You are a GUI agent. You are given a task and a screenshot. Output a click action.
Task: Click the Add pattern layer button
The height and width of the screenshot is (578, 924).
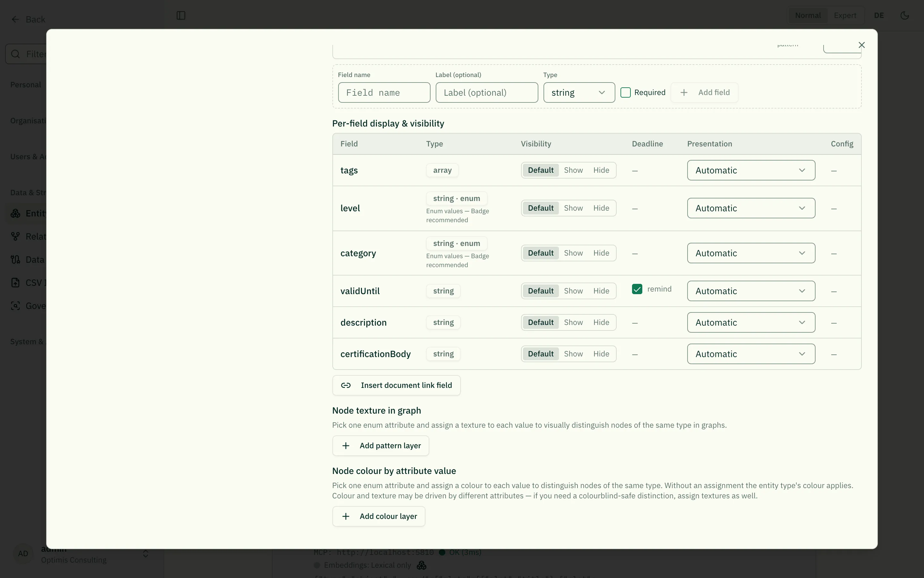click(x=381, y=446)
